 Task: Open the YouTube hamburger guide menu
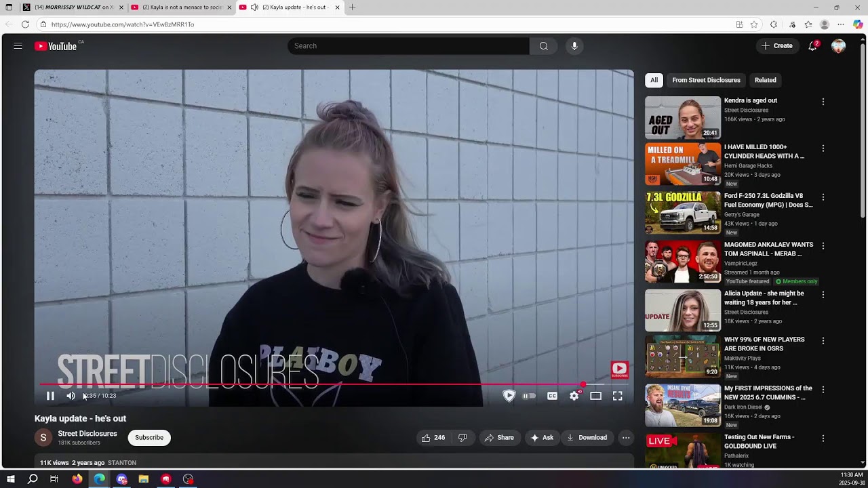click(x=18, y=46)
